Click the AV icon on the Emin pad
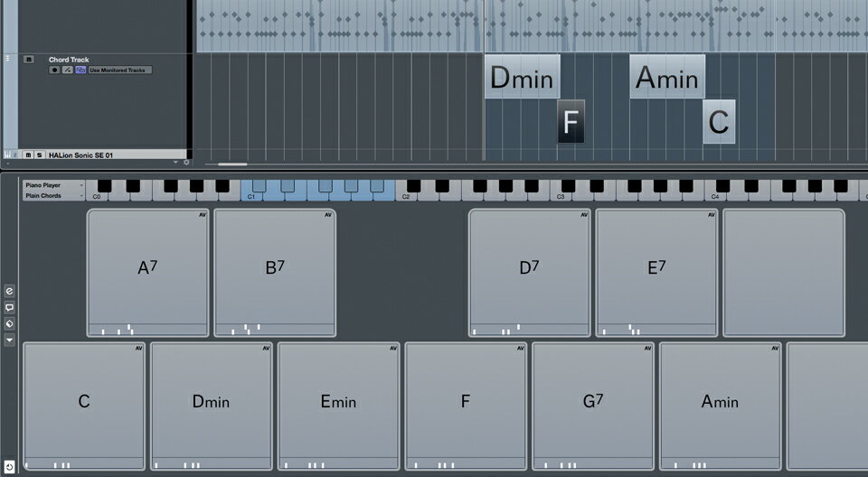The height and width of the screenshot is (477, 868). click(393, 348)
